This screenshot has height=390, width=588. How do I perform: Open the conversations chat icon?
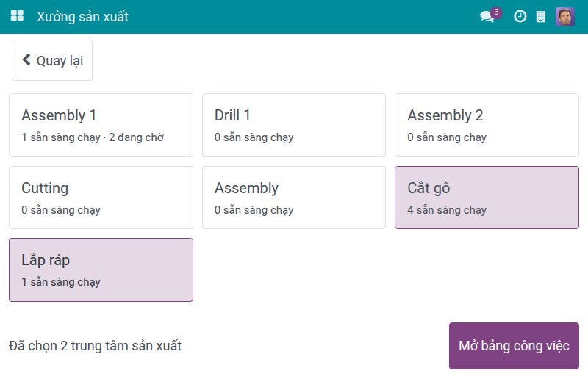click(487, 17)
